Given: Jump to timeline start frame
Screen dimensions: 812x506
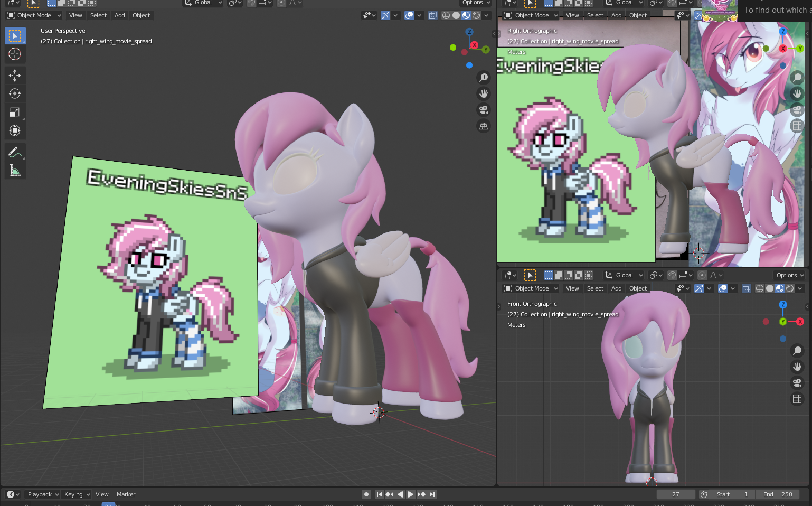Looking at the screenshot, I should tap(379, 494).
